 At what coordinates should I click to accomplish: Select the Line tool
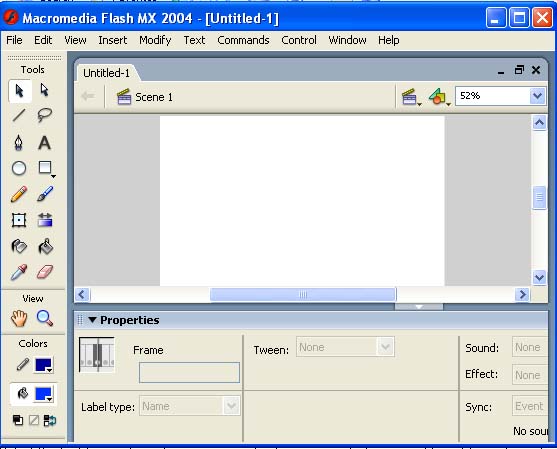pos(19,115)
